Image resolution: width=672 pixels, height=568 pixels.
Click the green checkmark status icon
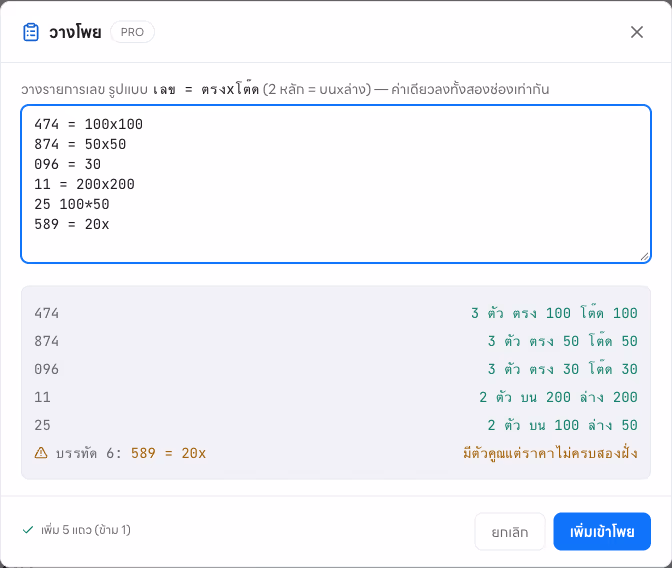pyautogui.click(x=28, y=530)
